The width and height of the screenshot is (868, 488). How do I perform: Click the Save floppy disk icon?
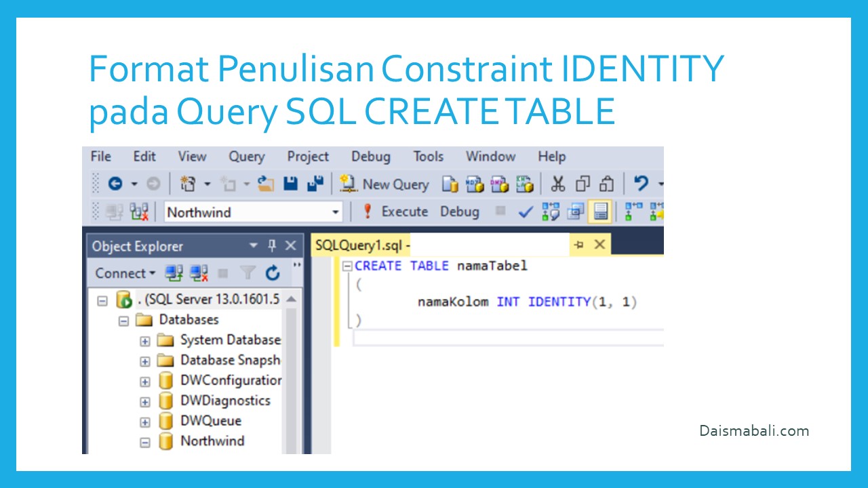[291, 184]
